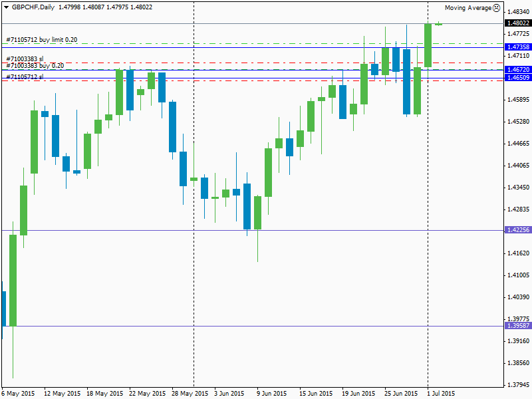Click the 1.44665 price scale value
The width and height of the screenshot is (532, 399).
point(518,144)
